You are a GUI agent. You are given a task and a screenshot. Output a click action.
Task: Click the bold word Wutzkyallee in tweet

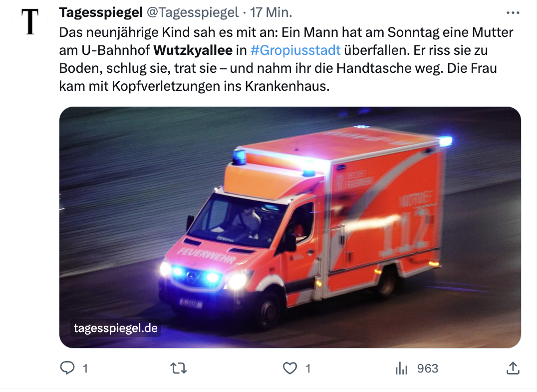click(x=193, y=50)
